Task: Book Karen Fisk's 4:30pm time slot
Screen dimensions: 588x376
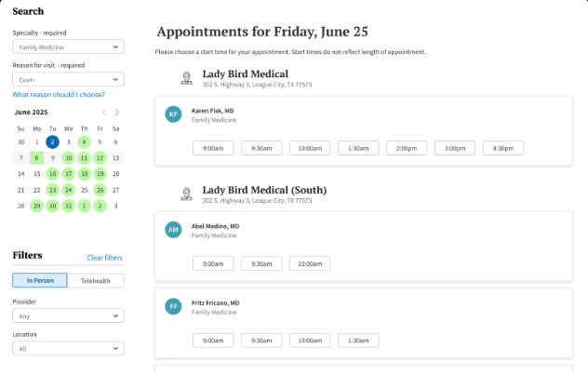Action: point(503,148)
